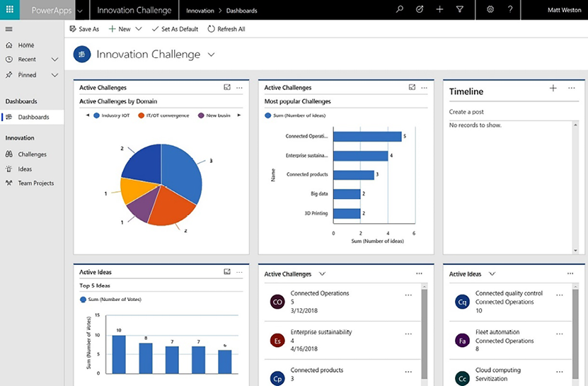Viewport: 588px width, 386px height.
Task: Open the settings gear icon
Action: click(x=490, y=10)
